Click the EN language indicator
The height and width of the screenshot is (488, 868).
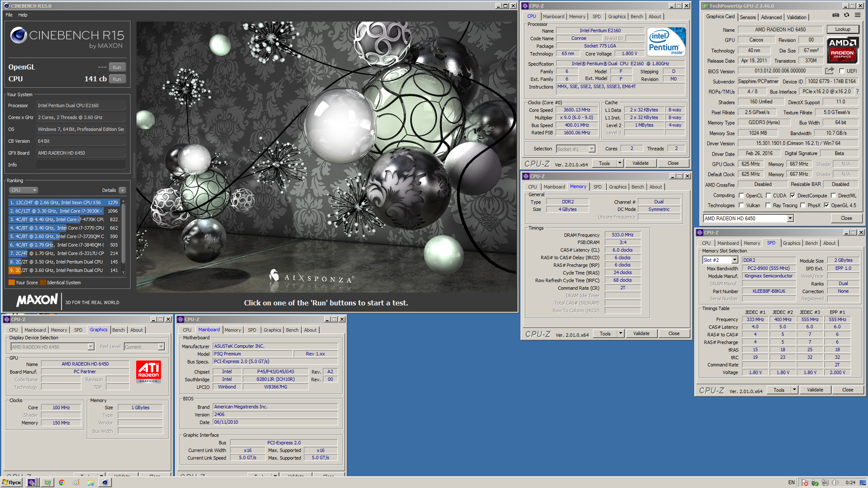[x=791, y=482]
